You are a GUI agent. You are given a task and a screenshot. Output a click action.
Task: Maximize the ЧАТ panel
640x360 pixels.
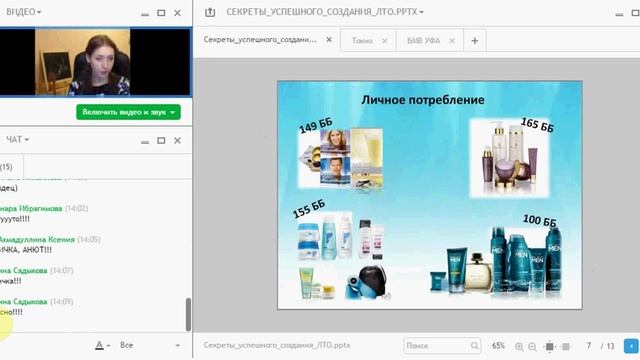(x=161, y=140)
